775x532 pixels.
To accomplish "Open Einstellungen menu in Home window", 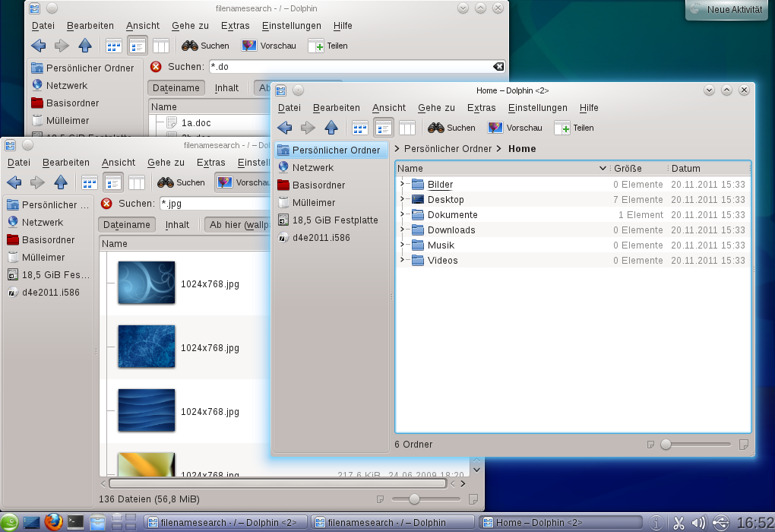I will tap(538, 108).
